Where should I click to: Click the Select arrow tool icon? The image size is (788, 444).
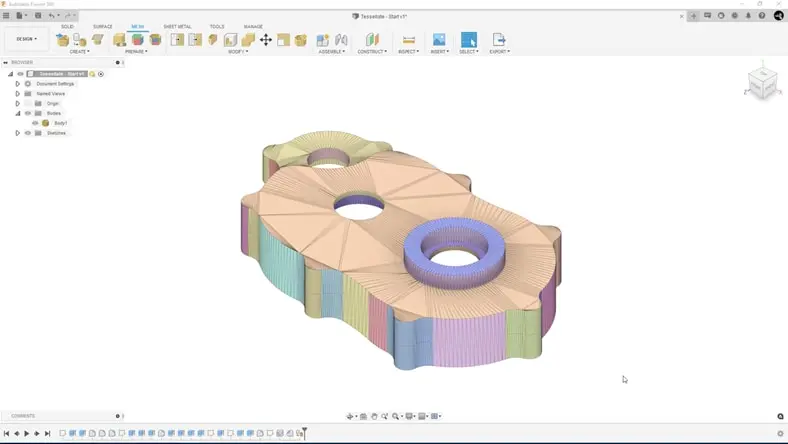pyautogui.click(x=468, y=40)
